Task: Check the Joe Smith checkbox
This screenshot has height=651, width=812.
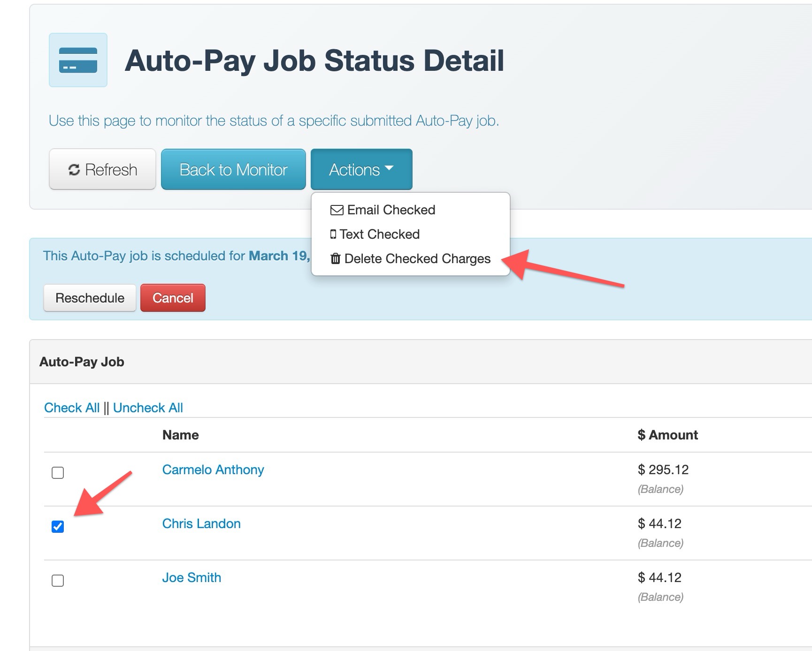Action: (x=58, y=581)
